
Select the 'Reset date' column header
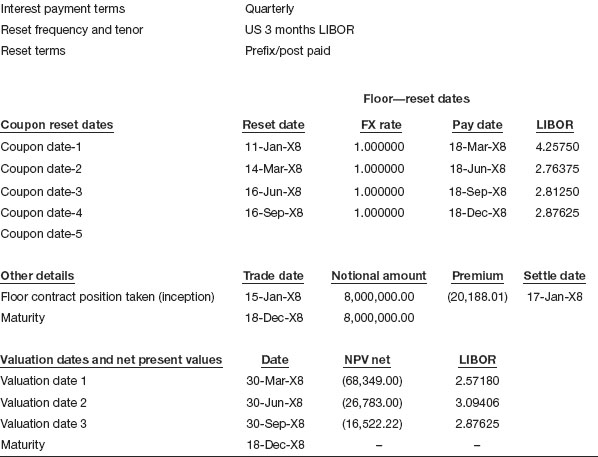pyautogui.click(x=273, y=125)
